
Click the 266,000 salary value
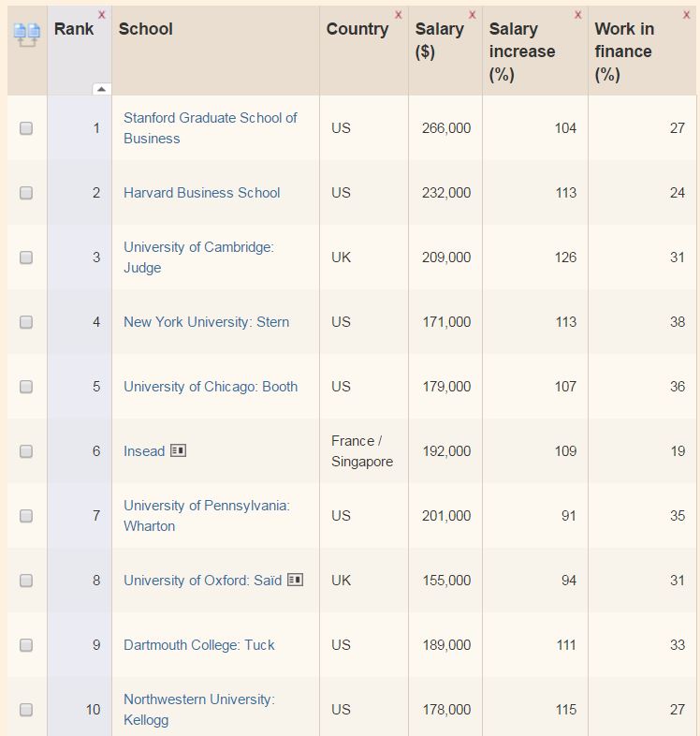coord(446,128)
